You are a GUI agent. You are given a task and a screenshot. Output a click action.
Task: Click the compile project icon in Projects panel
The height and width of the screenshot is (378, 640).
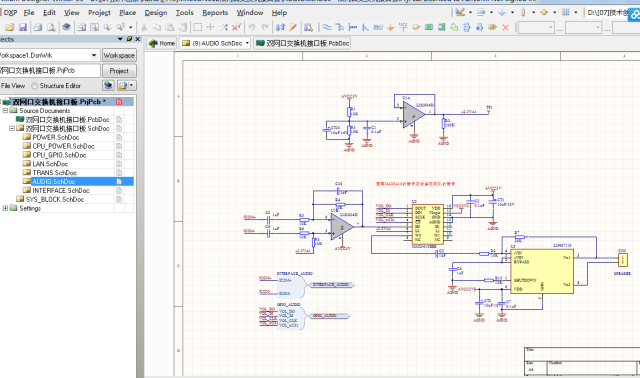[x=108, y=85]
